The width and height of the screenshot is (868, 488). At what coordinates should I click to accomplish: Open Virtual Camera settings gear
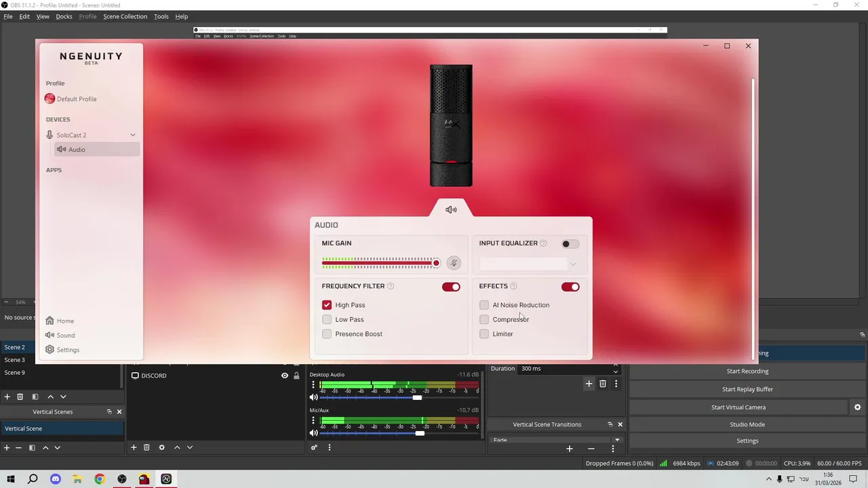click(857, 407)
